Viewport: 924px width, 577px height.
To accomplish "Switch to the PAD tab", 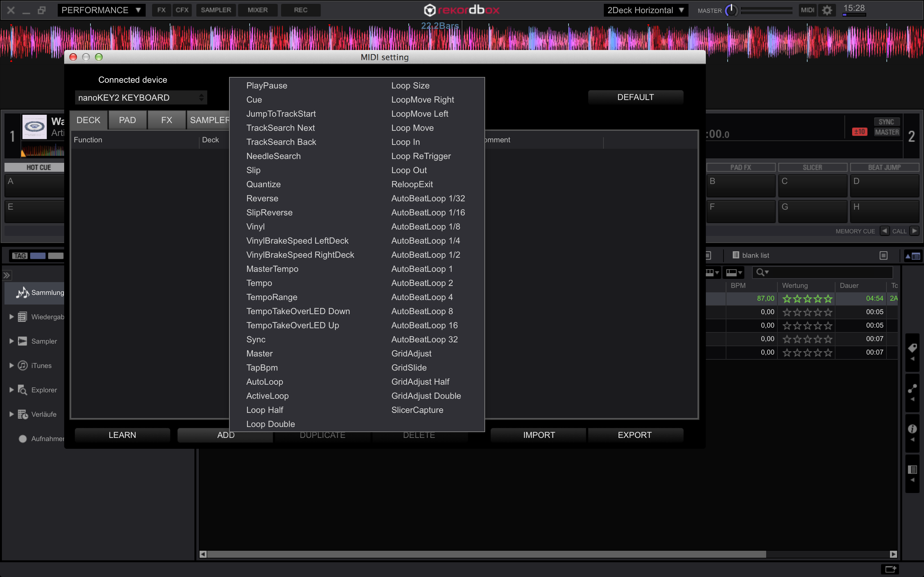I will pos(127,120).
